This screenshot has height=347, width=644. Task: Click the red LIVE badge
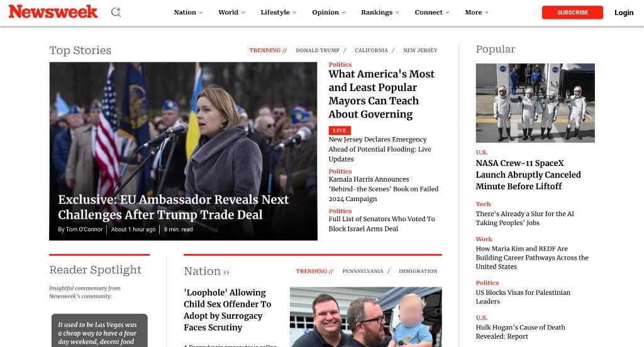click(339, 131)
